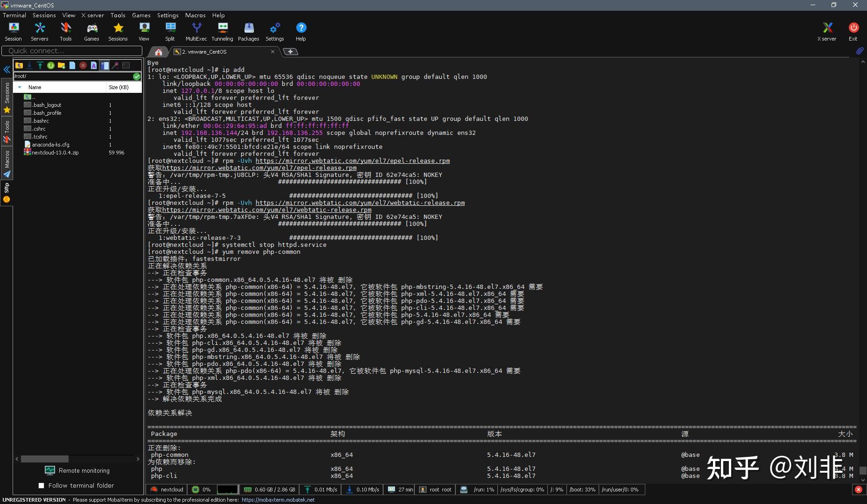Image resolution: width=867 pixels, height=504 pixels.
Task: Click the Exit power icon
Action: pos(853,32)
